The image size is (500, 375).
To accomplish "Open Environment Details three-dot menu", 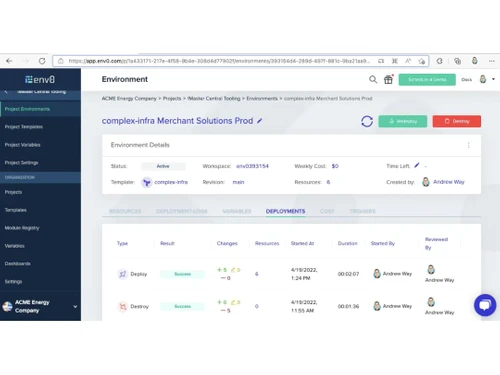I will pyautogui.click(x=469, y=145).
